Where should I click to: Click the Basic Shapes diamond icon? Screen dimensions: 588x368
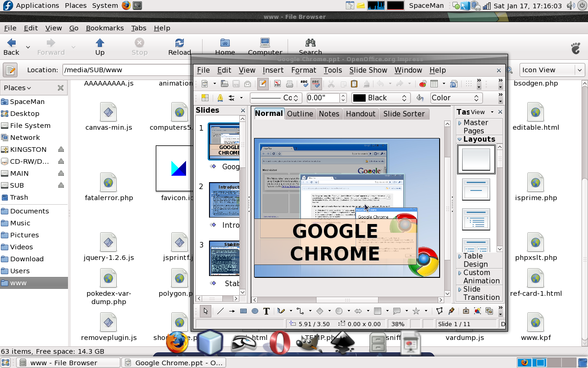(320, 311)
